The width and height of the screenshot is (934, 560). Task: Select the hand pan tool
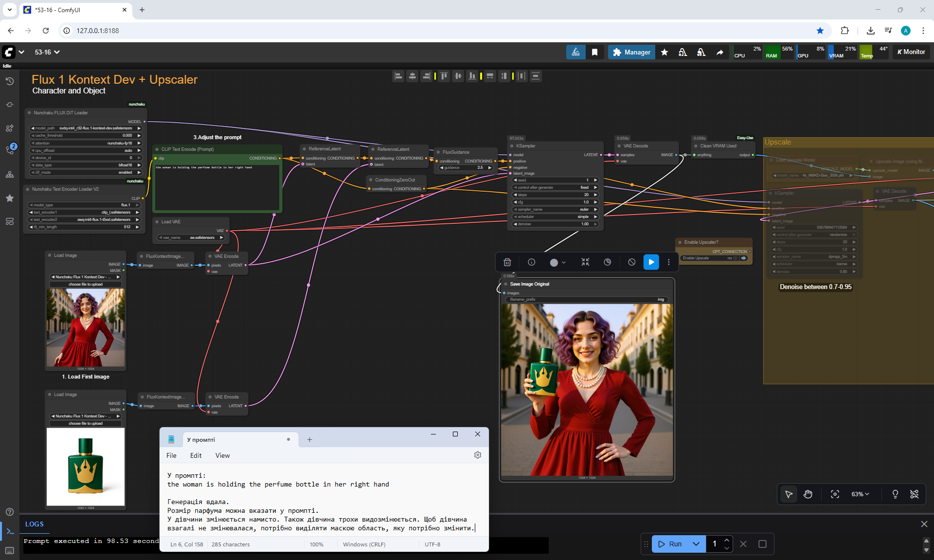[808, 494]
